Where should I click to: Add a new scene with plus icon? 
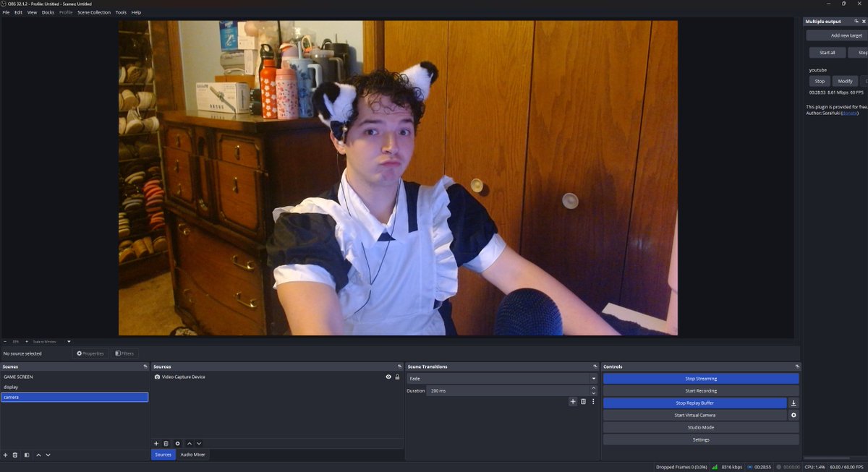(x=5, y=455)
